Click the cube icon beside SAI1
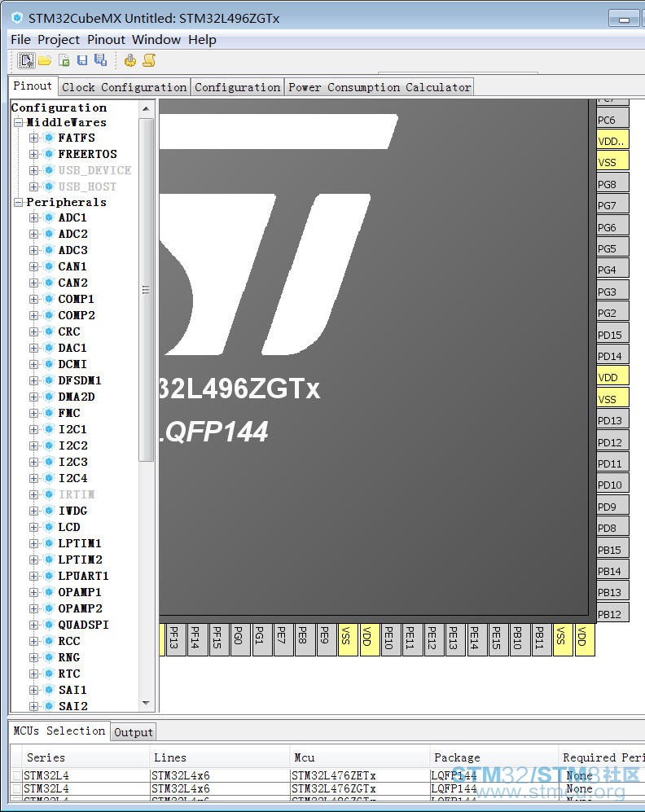The height and width of the screenshot is (812, 645). point(49,690)
